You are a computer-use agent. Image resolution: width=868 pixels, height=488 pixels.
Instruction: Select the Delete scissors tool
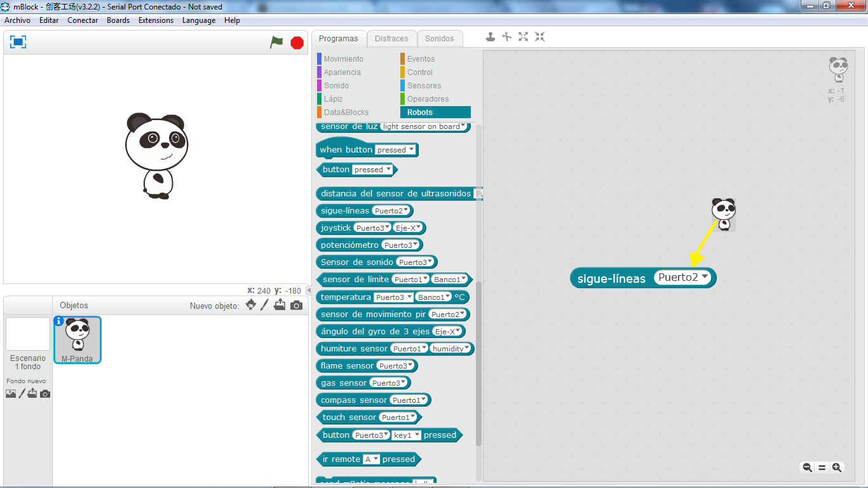[x=506, y=37]
